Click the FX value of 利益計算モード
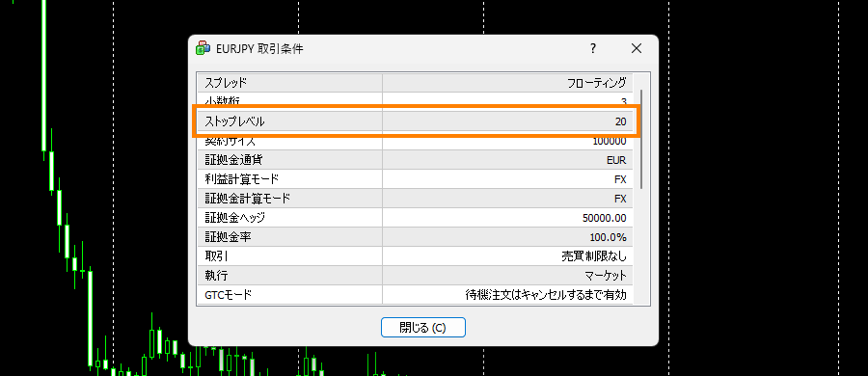The width and height of the screenshot is (868, 376). coord(620,179)
